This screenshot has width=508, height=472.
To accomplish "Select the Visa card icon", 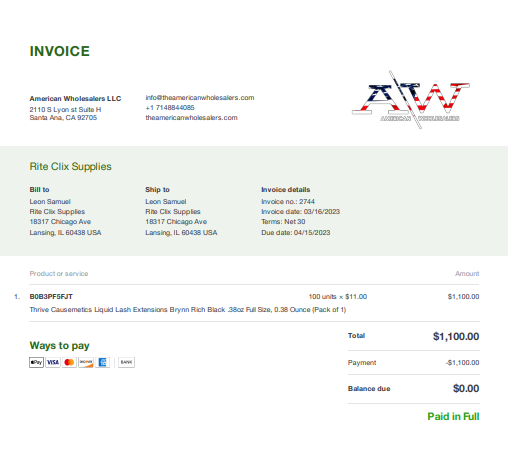I will [x=53, y=362].
